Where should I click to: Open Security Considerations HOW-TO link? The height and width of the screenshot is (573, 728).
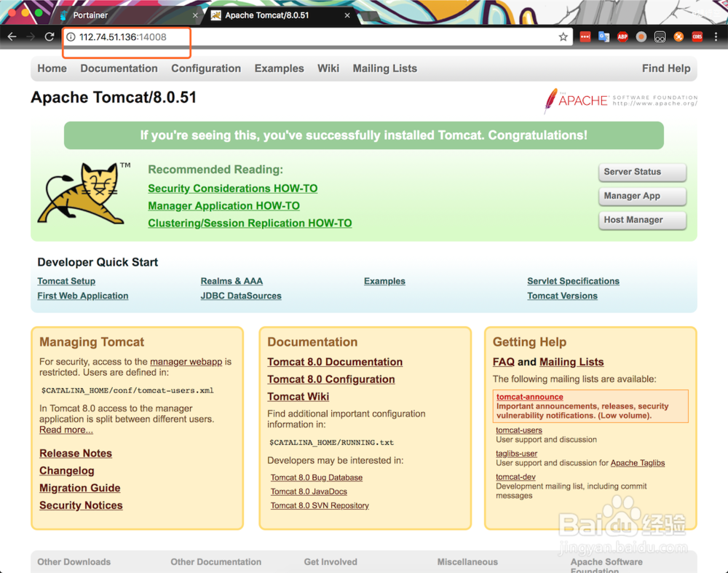pos(233,189)
